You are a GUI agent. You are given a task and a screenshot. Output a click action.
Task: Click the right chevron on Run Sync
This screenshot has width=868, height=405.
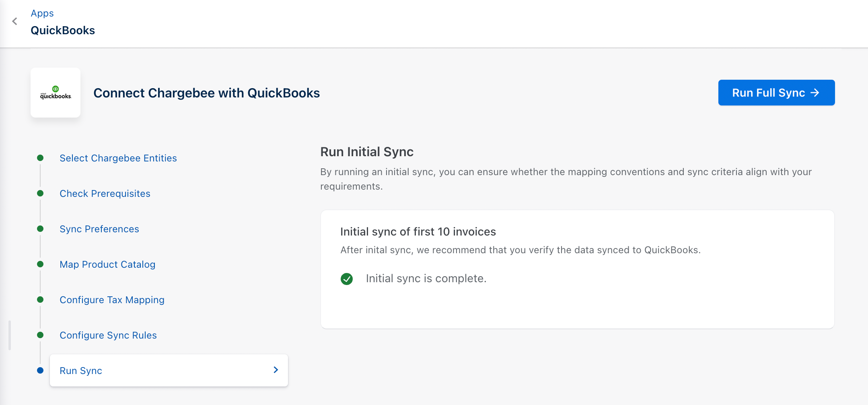276,370
